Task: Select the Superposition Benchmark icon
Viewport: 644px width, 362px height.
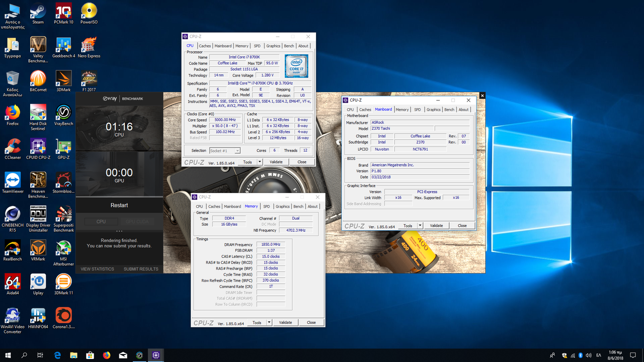Action: pyautogui.click(x=63, y=218)
